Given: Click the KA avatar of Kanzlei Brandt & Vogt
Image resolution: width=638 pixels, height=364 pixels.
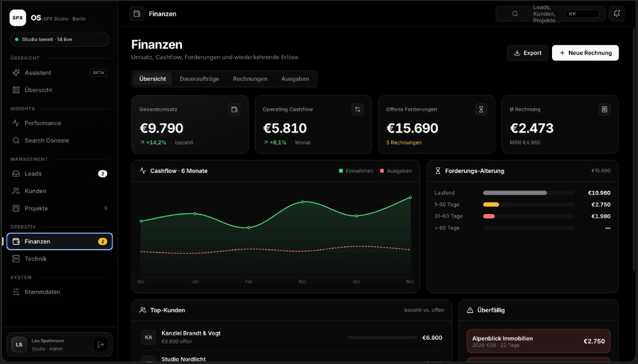Looking at the screenshot, I should 148,337.
